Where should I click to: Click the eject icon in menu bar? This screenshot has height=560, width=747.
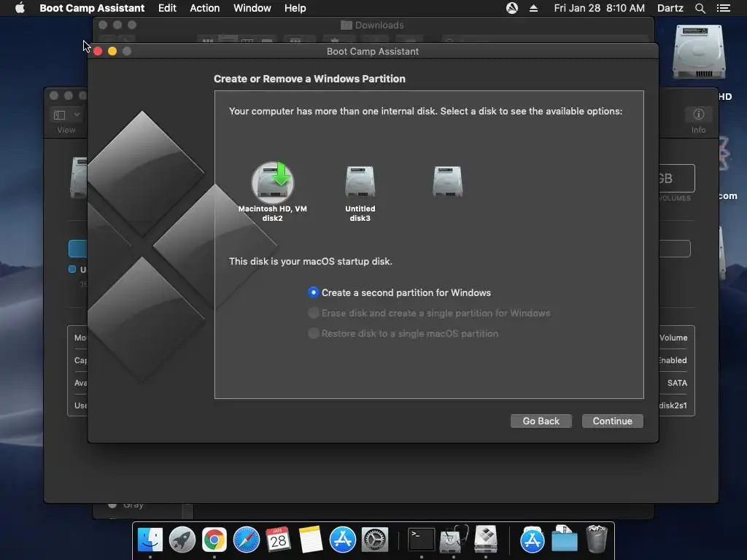(x=533, y=8)
